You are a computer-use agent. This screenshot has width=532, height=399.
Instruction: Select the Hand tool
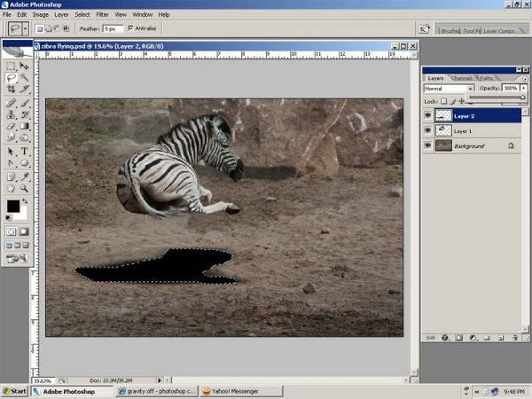11,188
